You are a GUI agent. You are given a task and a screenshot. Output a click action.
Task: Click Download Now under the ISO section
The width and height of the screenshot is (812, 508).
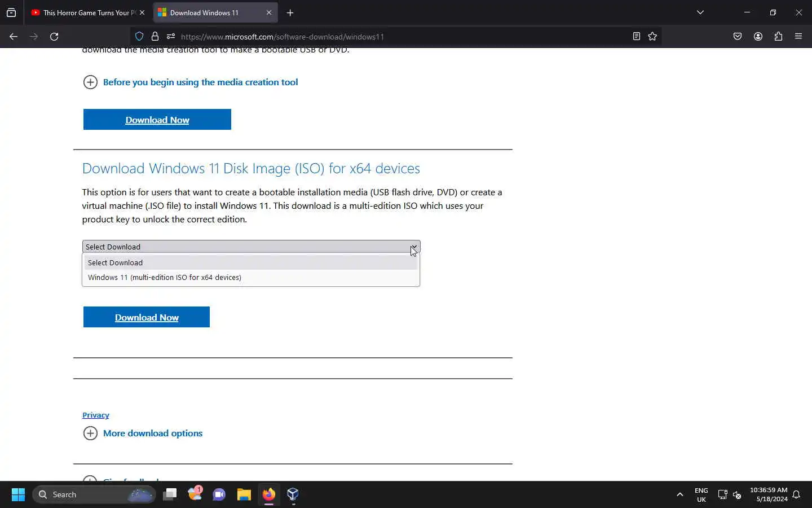pyautogui.click(x=147, y=317)
